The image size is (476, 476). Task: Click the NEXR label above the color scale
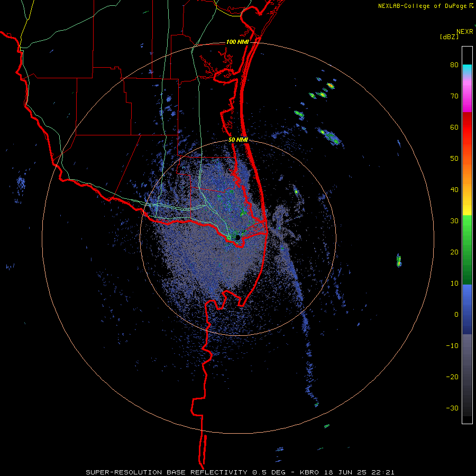(x=464, y=32)
